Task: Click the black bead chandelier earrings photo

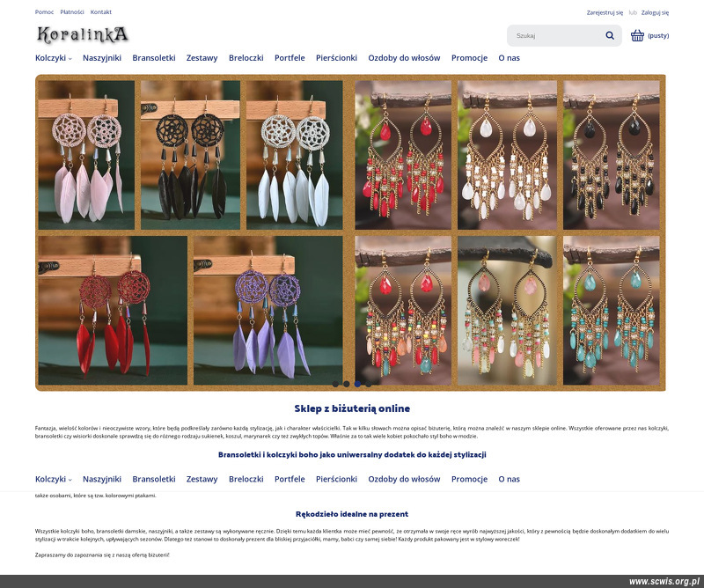Action: coord(612,155)
